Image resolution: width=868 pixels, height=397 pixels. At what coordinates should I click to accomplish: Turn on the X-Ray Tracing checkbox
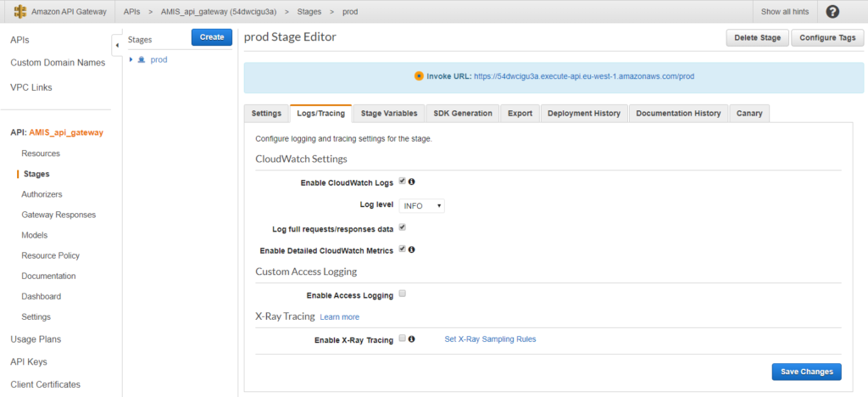point(403,339)
